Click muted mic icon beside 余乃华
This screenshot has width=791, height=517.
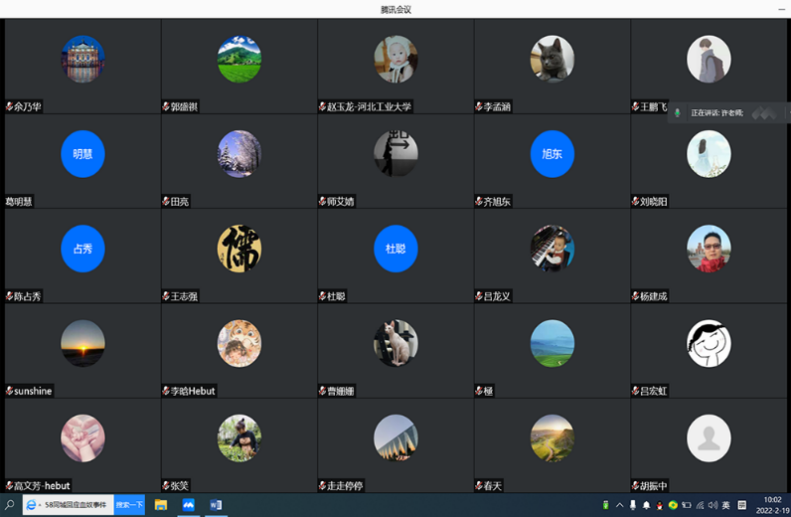[x=10, y=106]
